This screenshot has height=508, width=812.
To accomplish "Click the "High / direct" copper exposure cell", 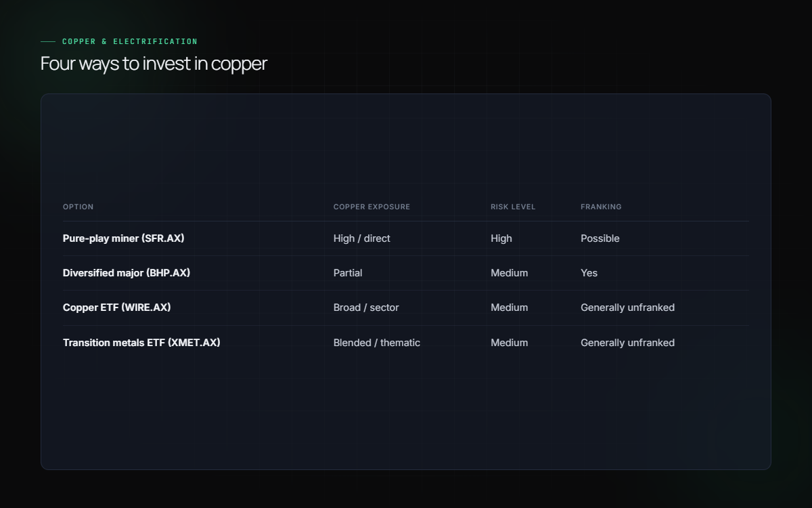I will pos(362,238).
